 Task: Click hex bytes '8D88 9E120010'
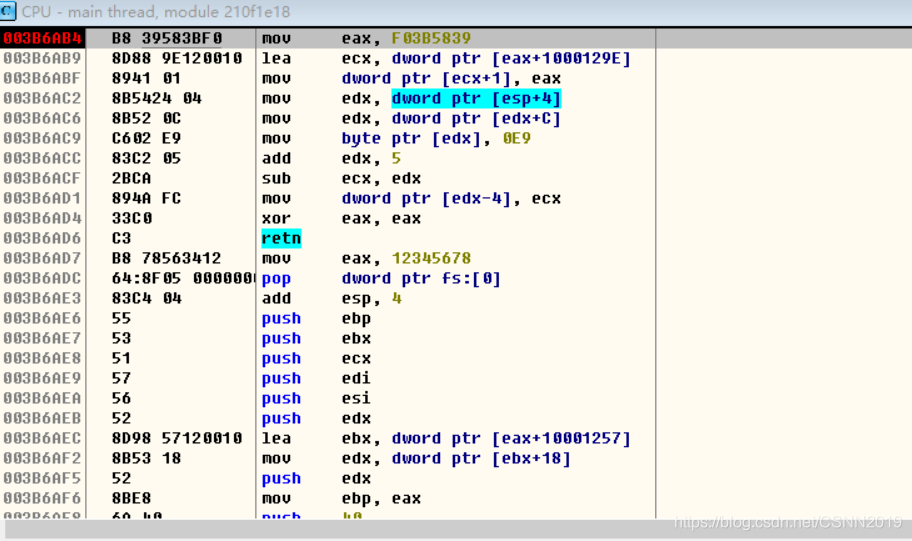click(x=177, y=58)
